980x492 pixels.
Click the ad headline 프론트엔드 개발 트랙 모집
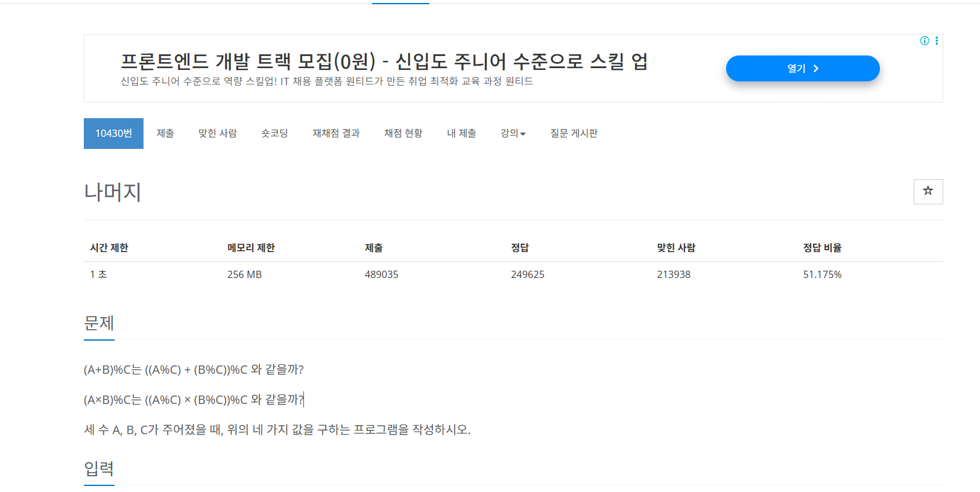click(x=384, y=61)
